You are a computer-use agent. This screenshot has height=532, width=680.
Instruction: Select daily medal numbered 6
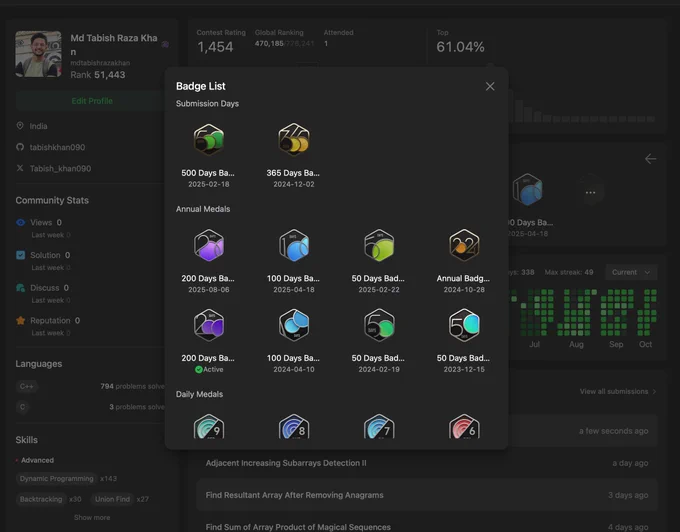coord(464,426)
